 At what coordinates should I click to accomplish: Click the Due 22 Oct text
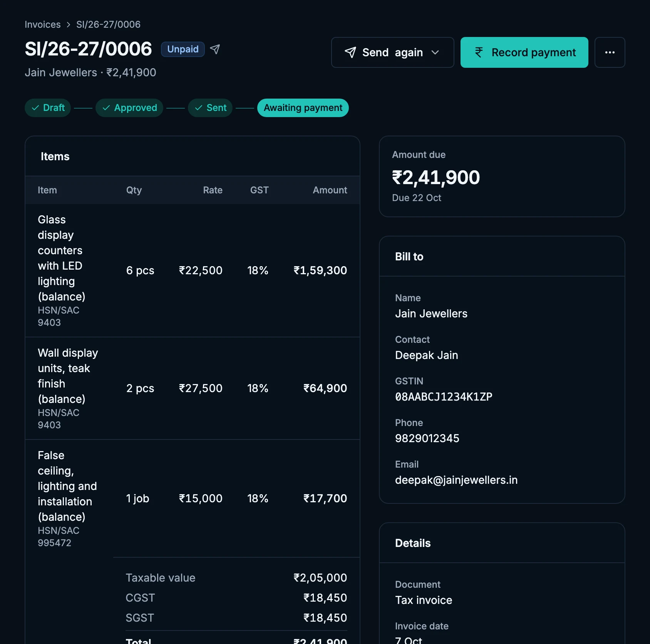[x=417, y=198]
